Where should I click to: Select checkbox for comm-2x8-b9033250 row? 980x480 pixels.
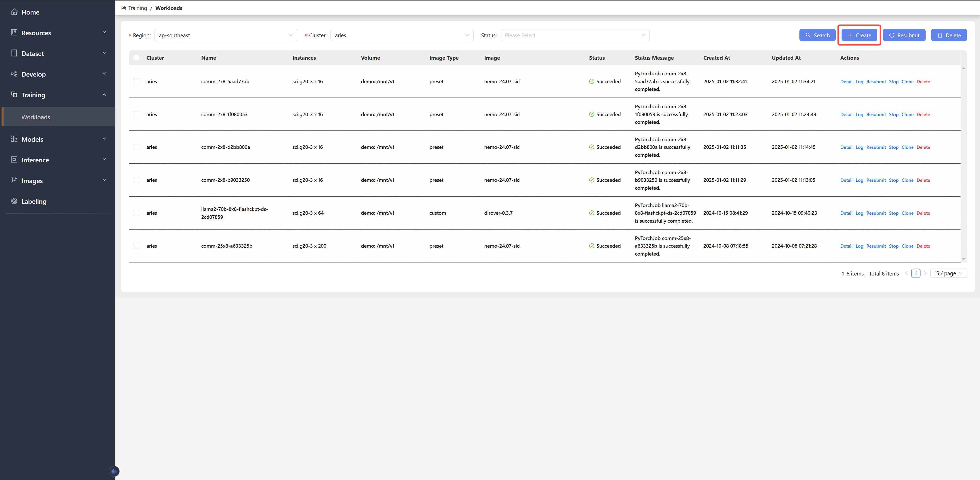(136, 180)
